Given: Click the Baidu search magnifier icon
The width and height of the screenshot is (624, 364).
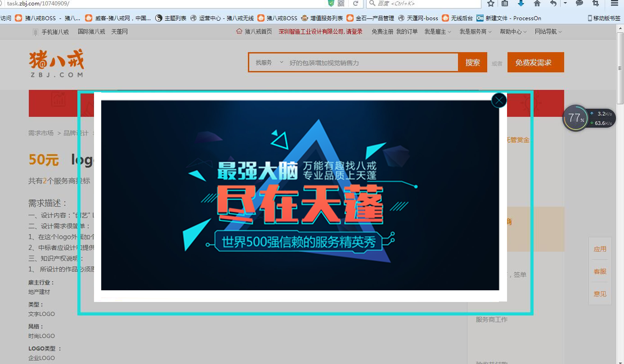Looking at the screenshot, I should tap(372, 3).
